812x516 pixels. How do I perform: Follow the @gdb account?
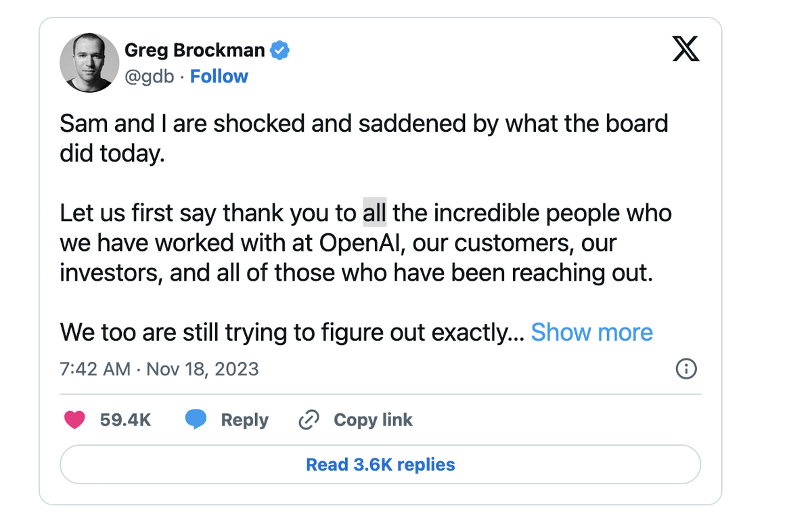[219, 76]
